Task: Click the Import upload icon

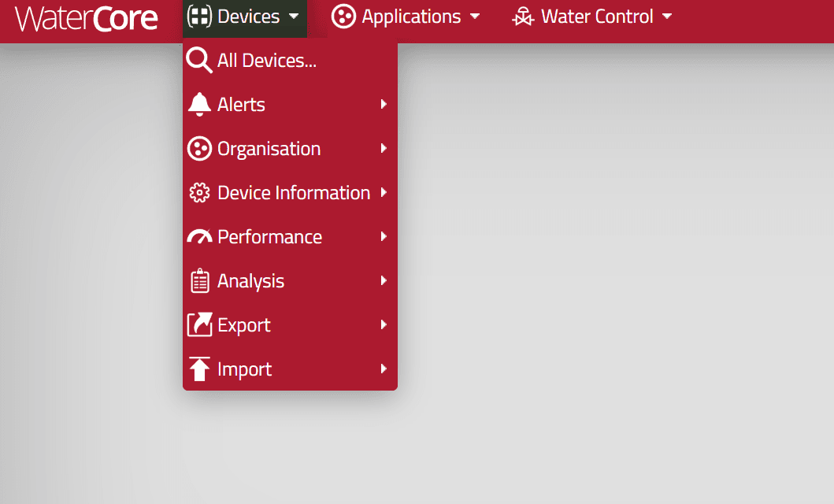Action: (198, 369)
